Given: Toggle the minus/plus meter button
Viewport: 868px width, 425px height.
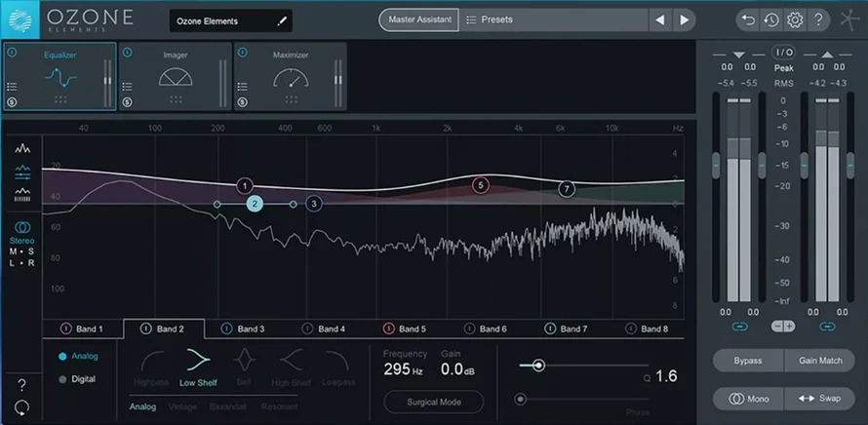Looking at the screenshot, I should pos(783,327).
